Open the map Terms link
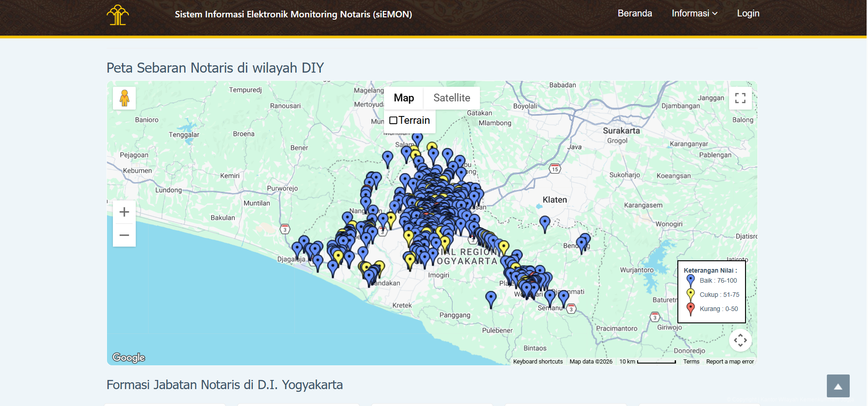868x406 pixels. click(x=691, y=361)
